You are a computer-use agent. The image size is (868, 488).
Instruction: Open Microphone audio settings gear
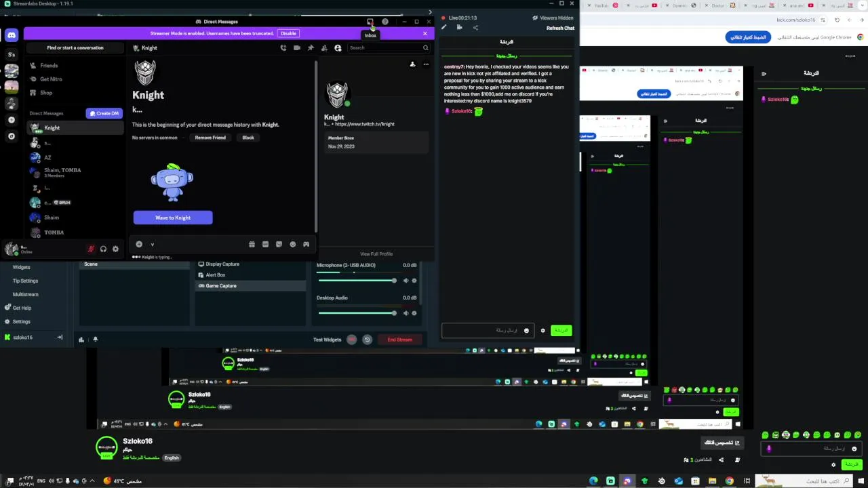[x=414, y=281]
